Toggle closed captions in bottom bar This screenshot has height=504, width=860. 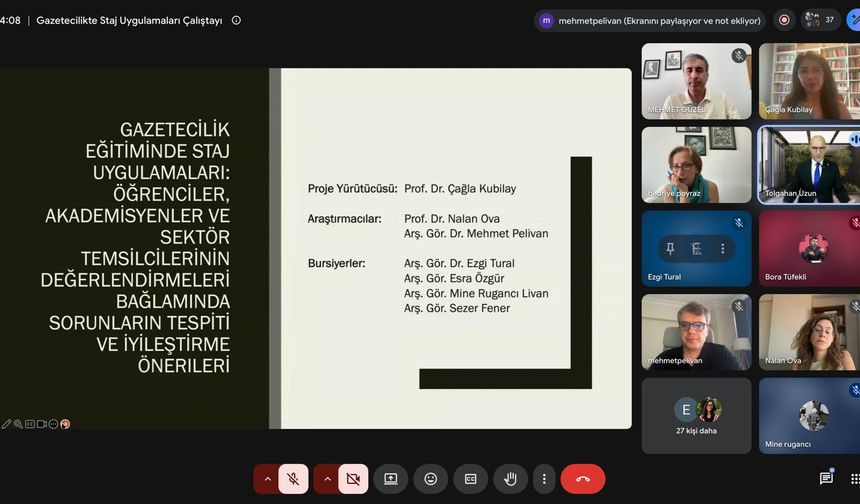click(x=471, y=479)
